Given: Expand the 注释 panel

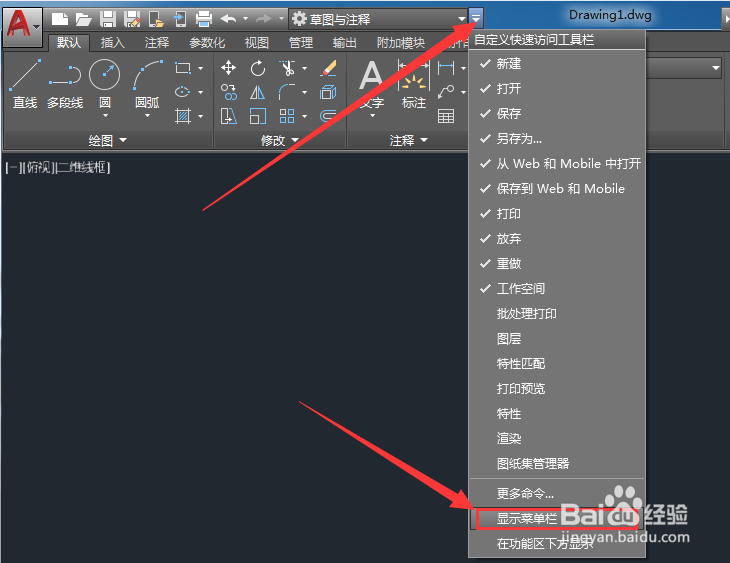Looking at the screenshot, I should coord(408,140).
